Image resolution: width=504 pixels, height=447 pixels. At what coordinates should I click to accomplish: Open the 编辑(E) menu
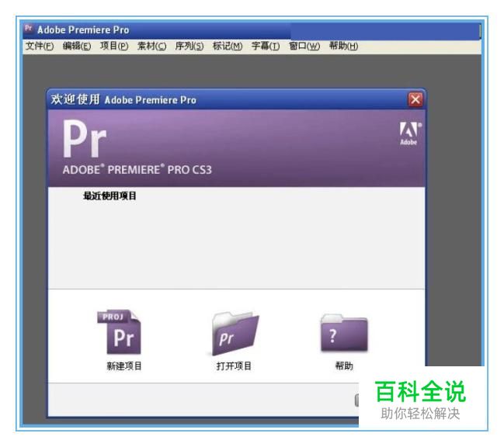[x=77, y=46]
